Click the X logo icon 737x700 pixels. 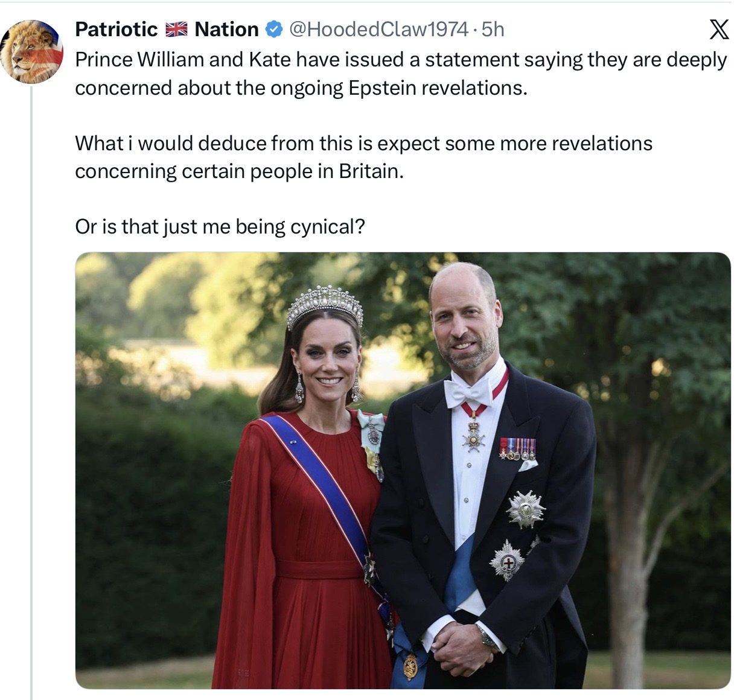click(x=718, y=29)
